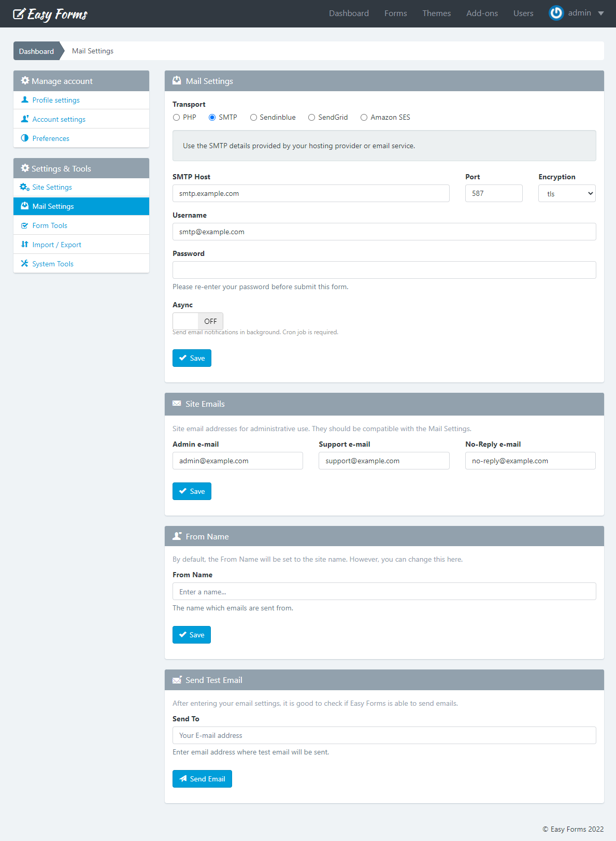
Task: Open Add-ons in top navigation
Action: tap(482, 13)
